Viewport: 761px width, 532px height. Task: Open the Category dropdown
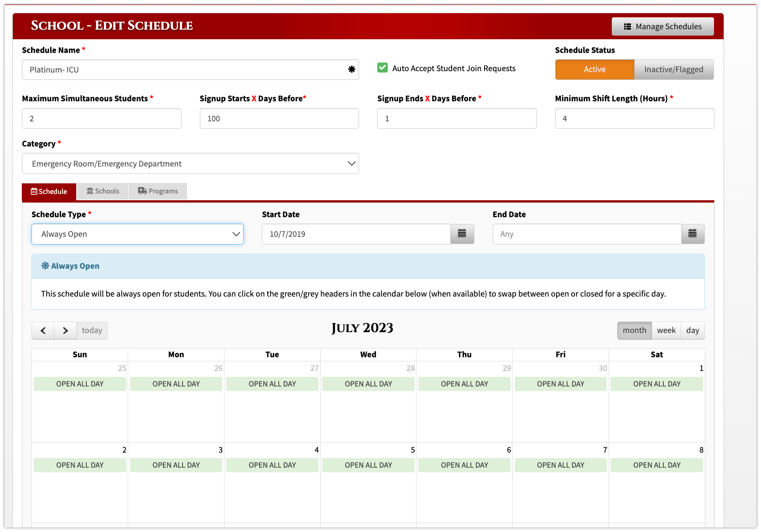[x=190, y=163]
